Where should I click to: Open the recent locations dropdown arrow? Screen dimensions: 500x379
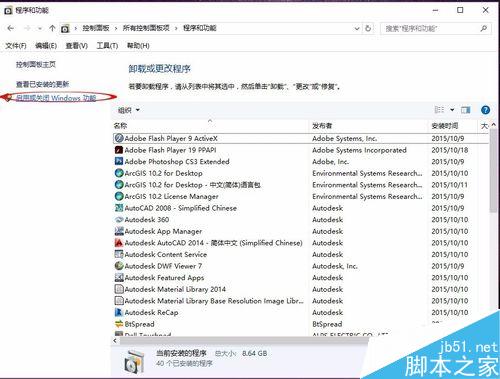coord(40,29)
